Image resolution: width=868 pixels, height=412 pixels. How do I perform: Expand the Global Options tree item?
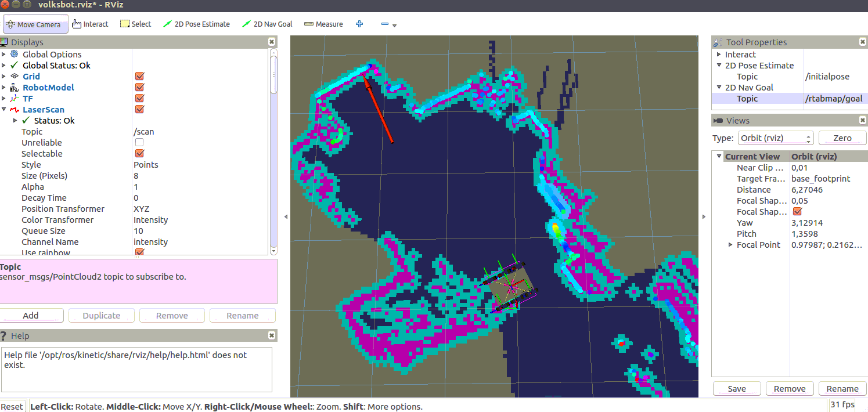[4, 55]
